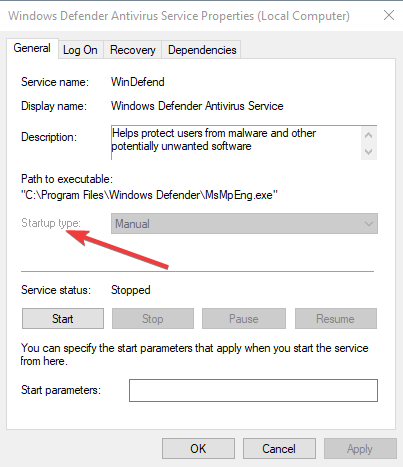This screenshot has width=403, height=467.
Task: Click the executable path text
Action: pyautogui.click(x=149, y=195)
